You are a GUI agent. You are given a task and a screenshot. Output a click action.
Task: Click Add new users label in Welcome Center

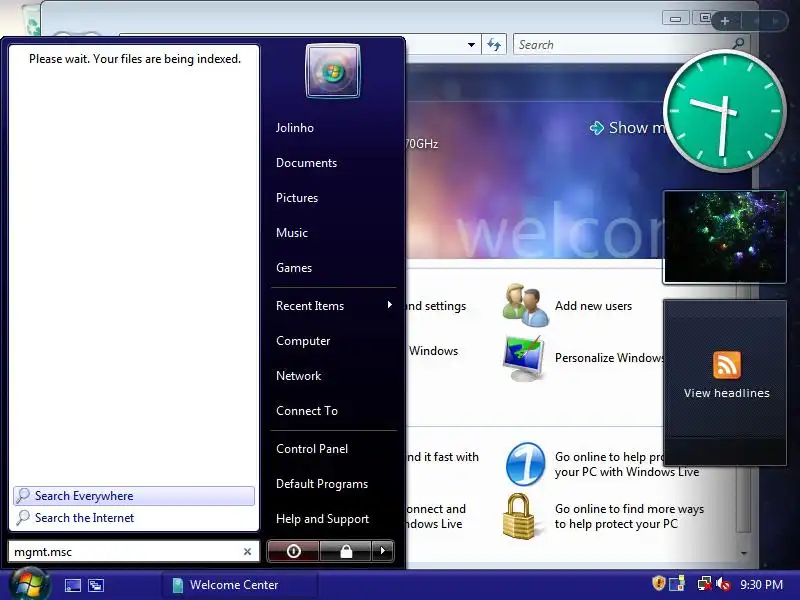[x=593, y=306]
